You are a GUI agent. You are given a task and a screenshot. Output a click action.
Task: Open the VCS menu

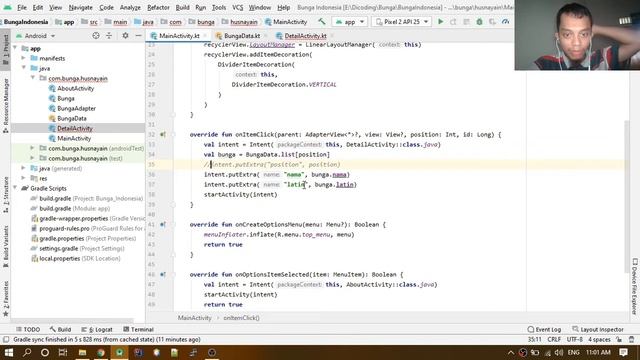coord(237,7)
